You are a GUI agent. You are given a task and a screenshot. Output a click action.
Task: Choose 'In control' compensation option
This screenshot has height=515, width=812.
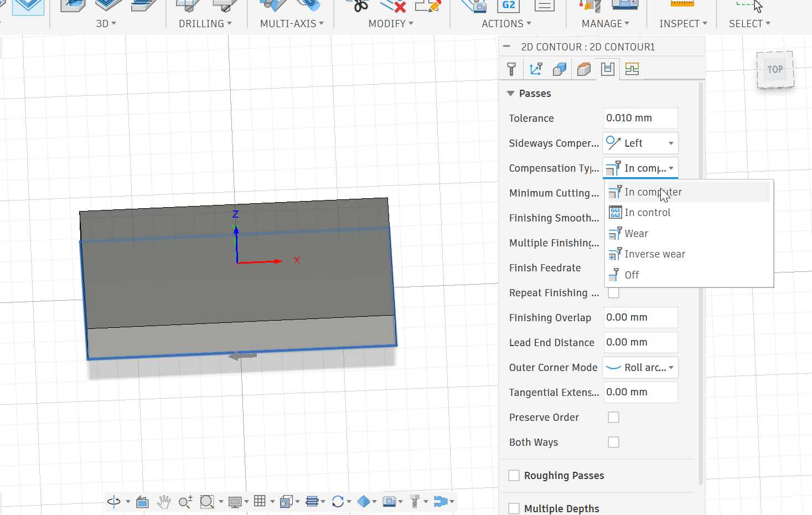tap(689, 213)
